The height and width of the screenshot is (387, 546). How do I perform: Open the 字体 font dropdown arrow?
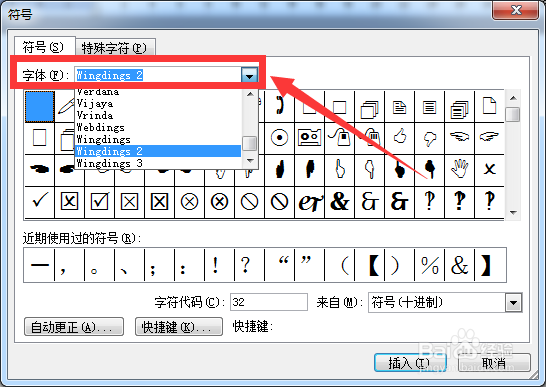pos(249,75)
